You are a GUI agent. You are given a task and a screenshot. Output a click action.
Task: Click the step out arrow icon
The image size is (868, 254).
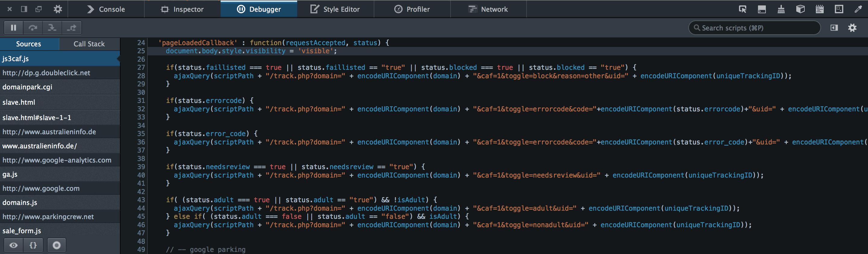tap(71, 28)
